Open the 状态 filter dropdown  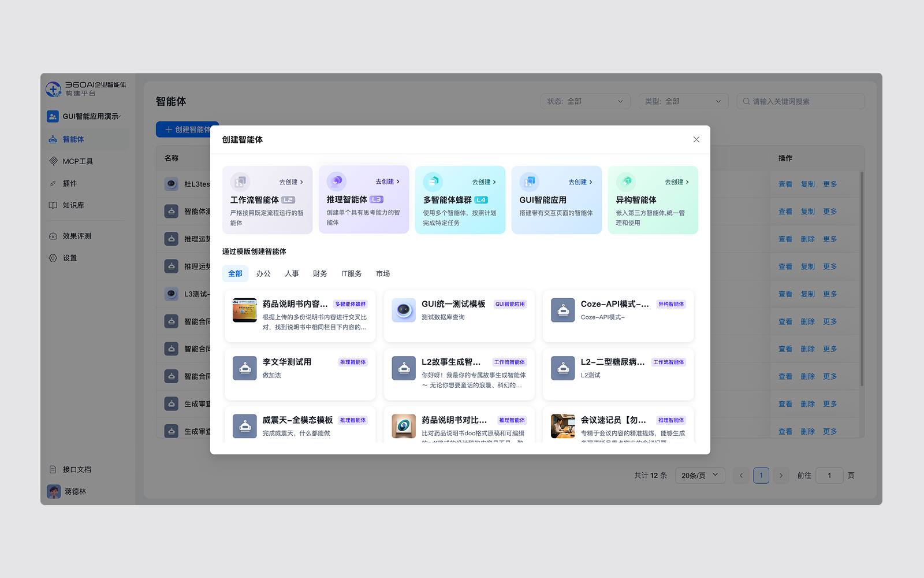pyautogui.click(x=585, y=101)
